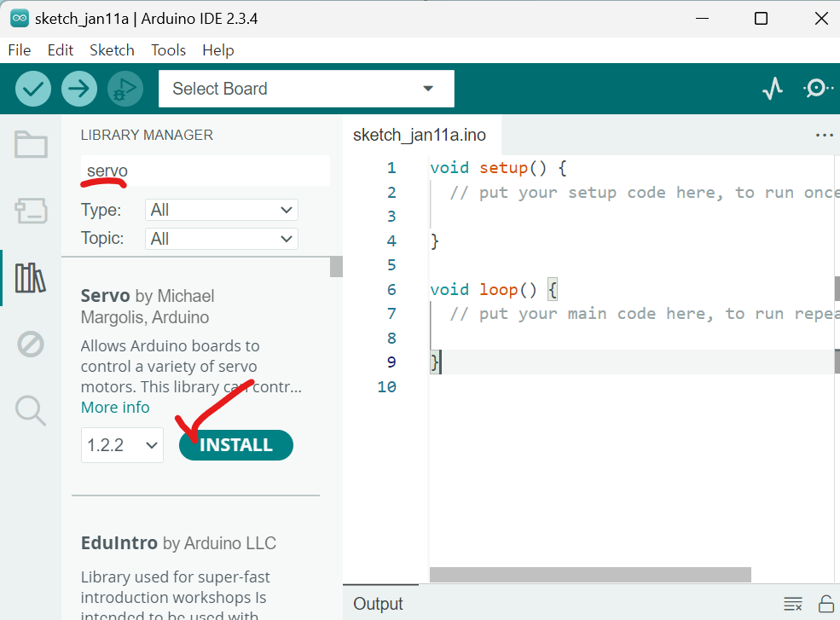
Task: Click the Upload arrow button
Action: point(79,89)
